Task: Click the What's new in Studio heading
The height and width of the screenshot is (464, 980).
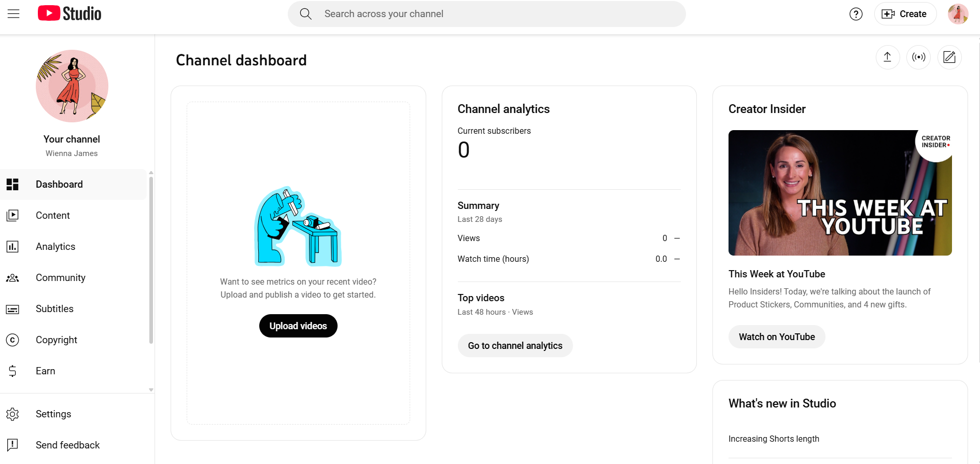Action: [782, 403]
